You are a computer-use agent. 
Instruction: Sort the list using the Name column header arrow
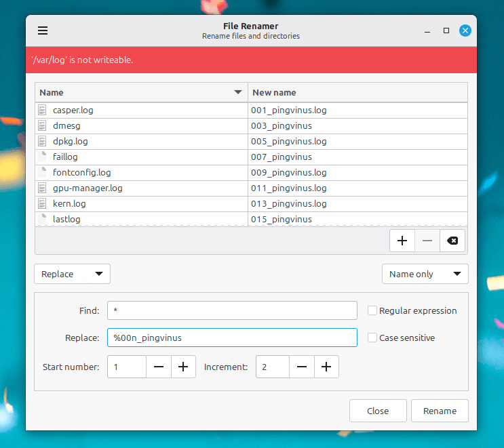pyautogui.click(x=238, y=92)
